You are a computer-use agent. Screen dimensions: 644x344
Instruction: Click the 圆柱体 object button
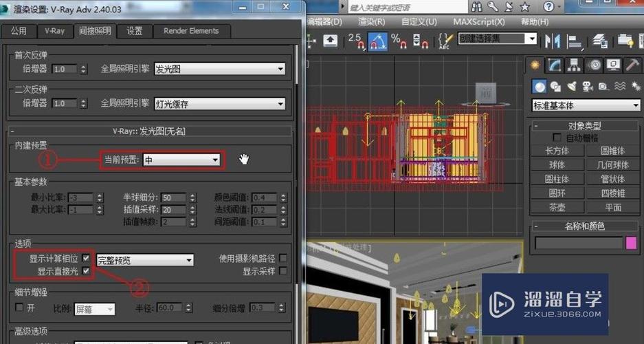557,179
